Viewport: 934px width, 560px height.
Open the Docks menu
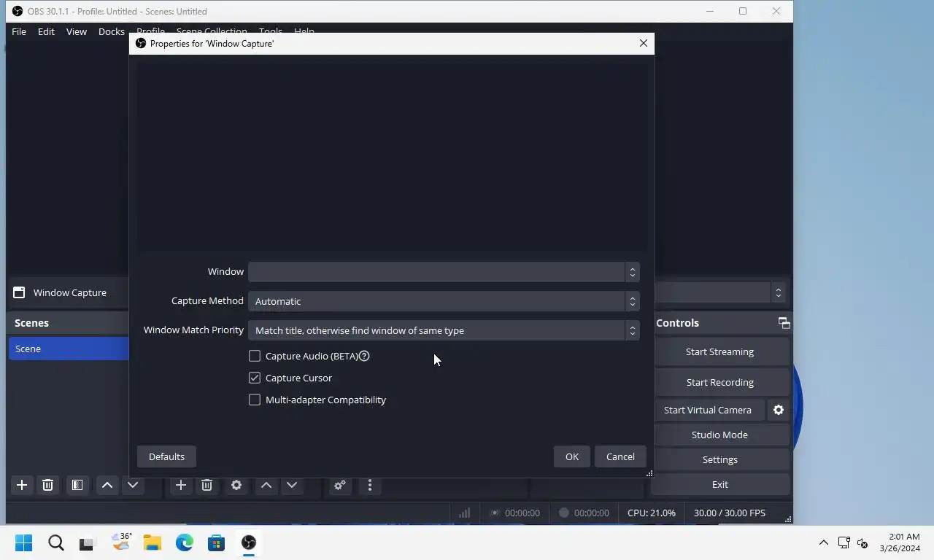[x=112, y=31]
